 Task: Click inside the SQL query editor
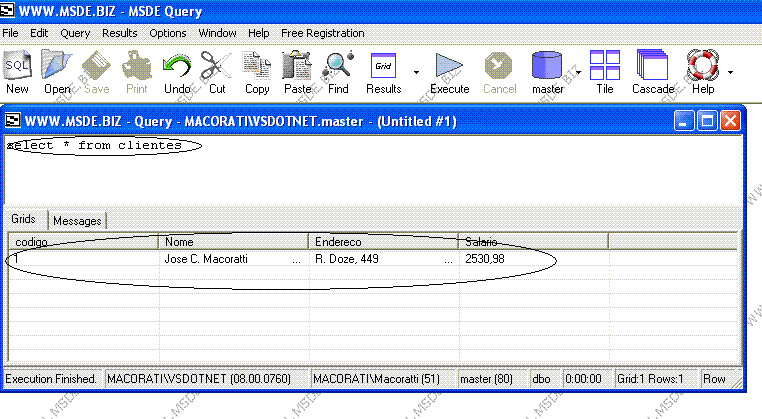click(370, 175)
